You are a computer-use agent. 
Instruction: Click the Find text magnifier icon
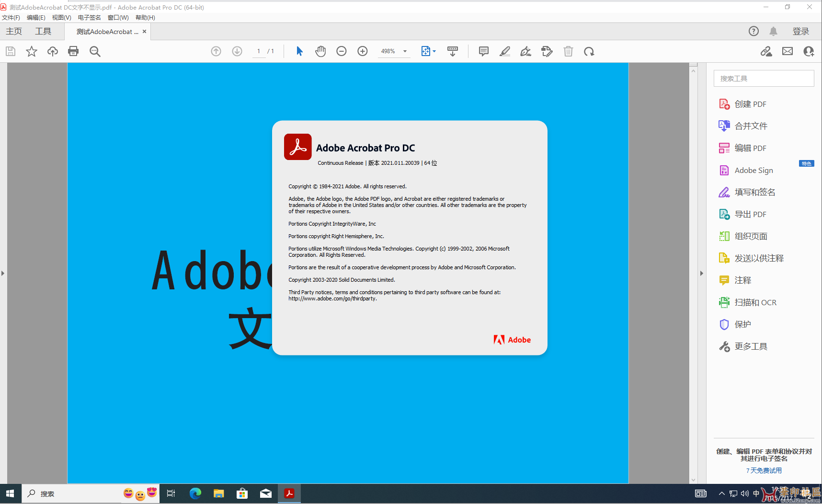pyautogui.click(x=95, y=51)
